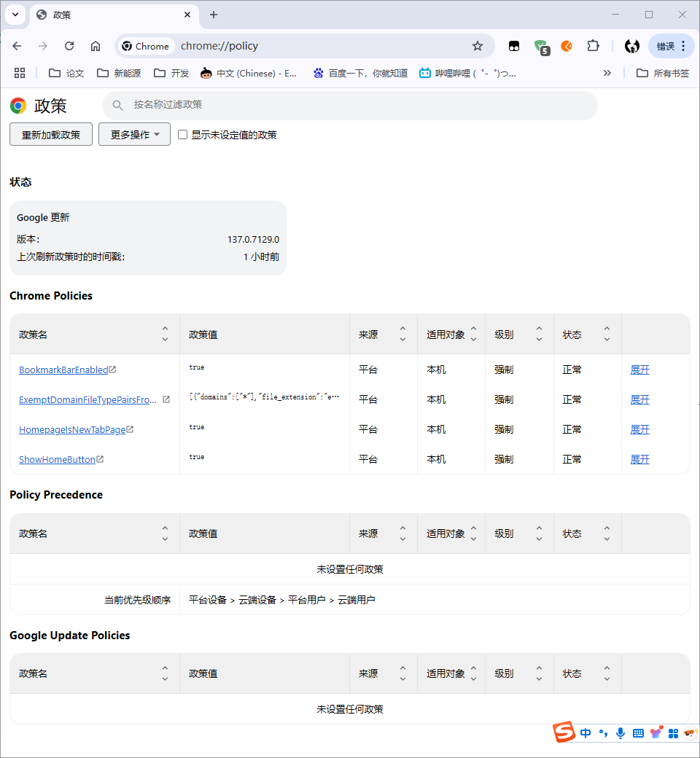Close the 政策 tab

click(x=187, y=15)
